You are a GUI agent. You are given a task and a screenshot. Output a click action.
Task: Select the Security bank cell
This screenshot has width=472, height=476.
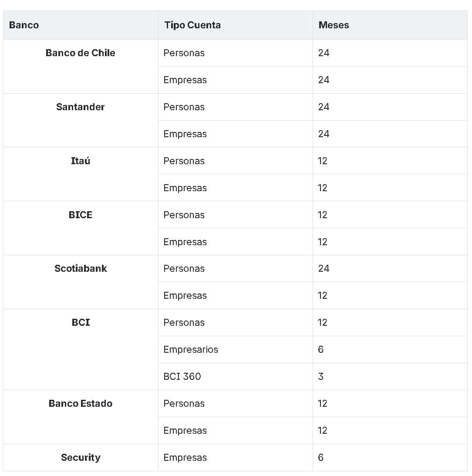[x=81, y=458]
